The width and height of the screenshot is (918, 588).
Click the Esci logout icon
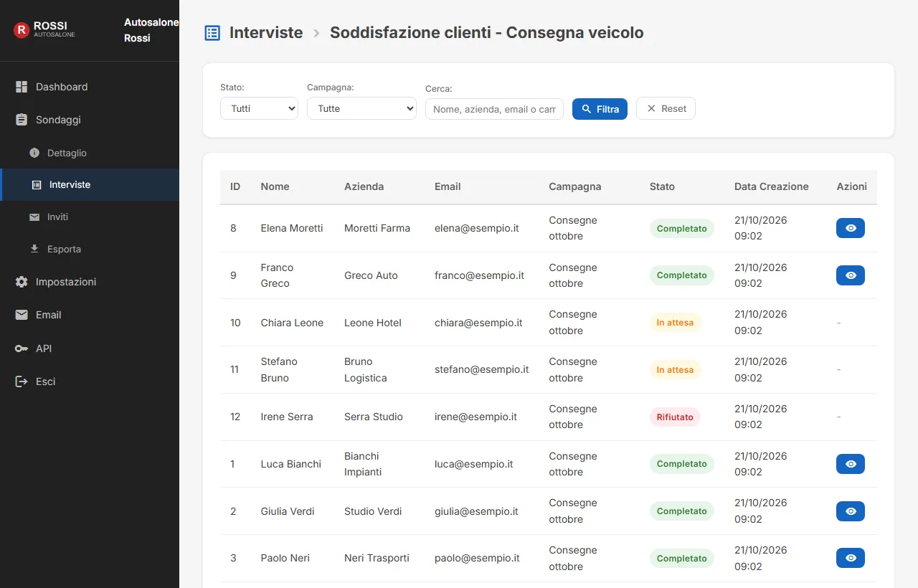click(x=22, y=381)
